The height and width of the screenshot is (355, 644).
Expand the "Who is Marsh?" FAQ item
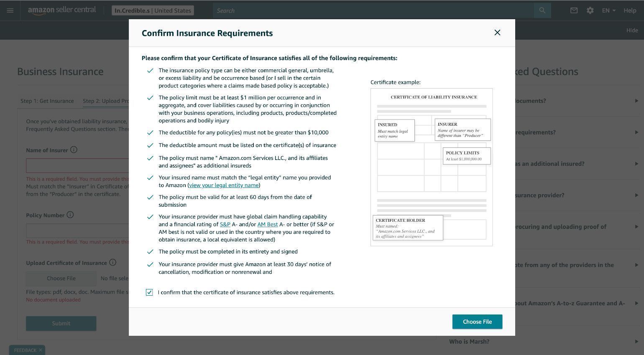[469, 341]
